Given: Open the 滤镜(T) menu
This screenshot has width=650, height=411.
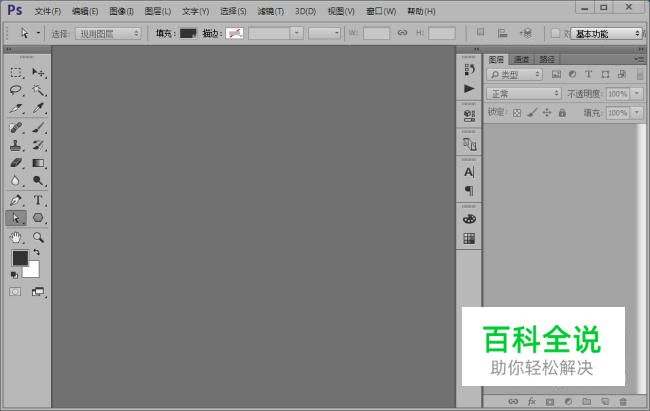Looking at the screenshot, I should pos(271,12).
